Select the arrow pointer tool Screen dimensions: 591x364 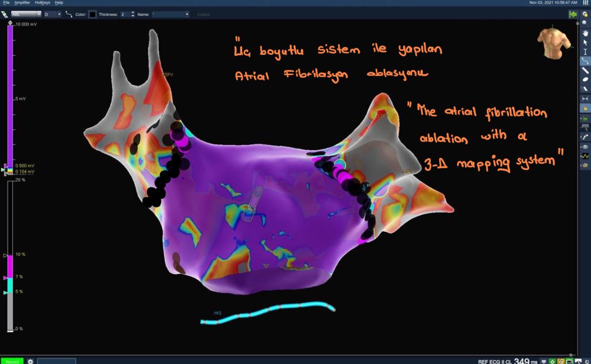(585, 42)
